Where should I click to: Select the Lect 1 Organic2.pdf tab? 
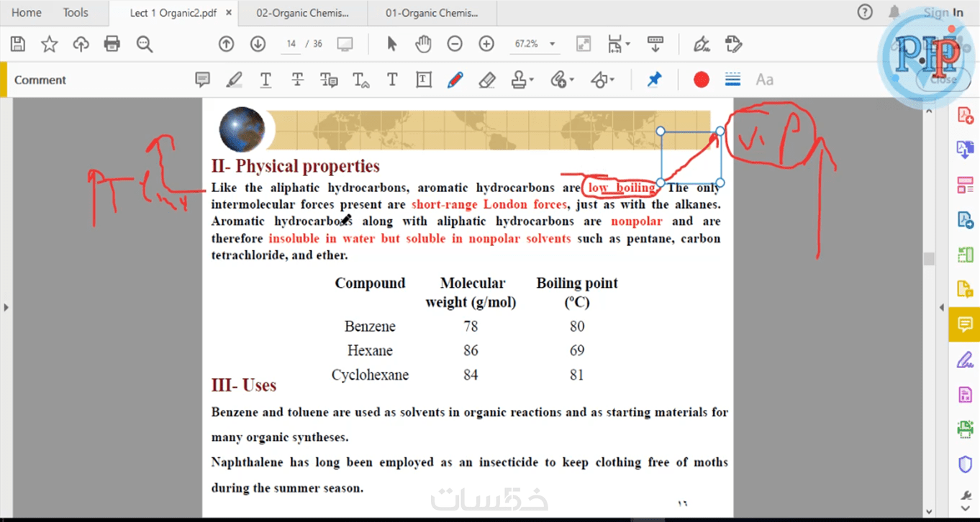click(x=173, y=13)
